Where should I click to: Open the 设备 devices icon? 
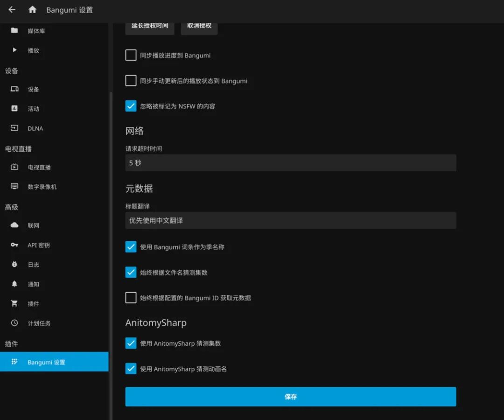[14, 89]
